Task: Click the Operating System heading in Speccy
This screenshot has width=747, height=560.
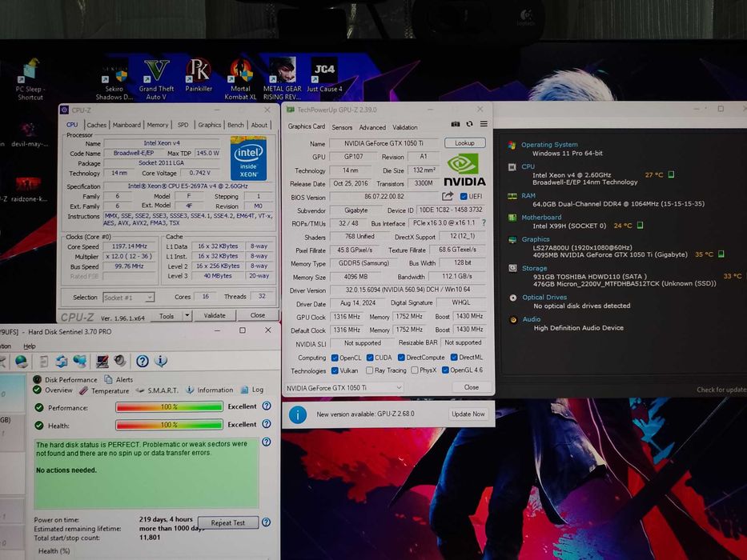Action: pos(549,144)
